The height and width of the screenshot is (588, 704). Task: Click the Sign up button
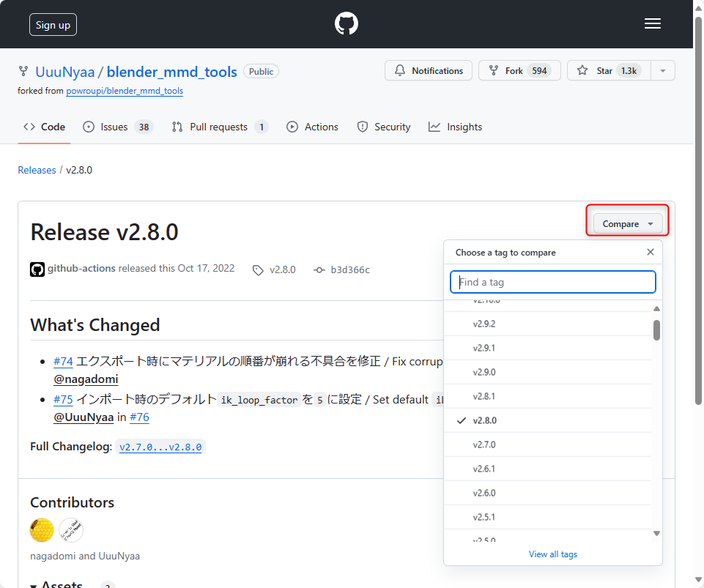point(53,25)
